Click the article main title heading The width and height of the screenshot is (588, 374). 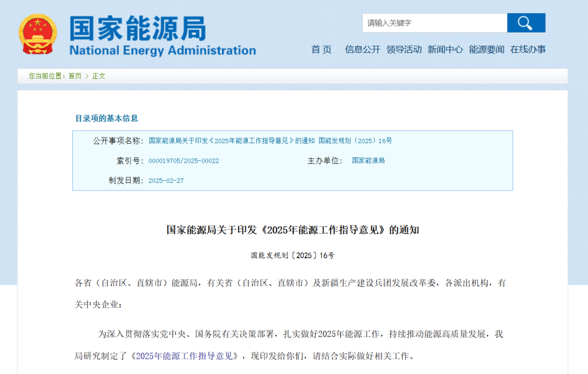[x=293, y=230]
